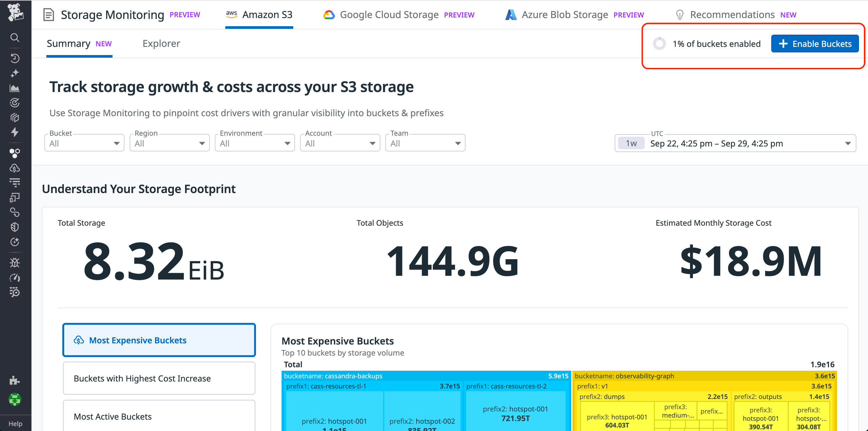Image resolution: width=868 pixels, height=431 pixels.
Task: Select Buckets with Highest Cost Increase
Action: (x=159, y=378)
